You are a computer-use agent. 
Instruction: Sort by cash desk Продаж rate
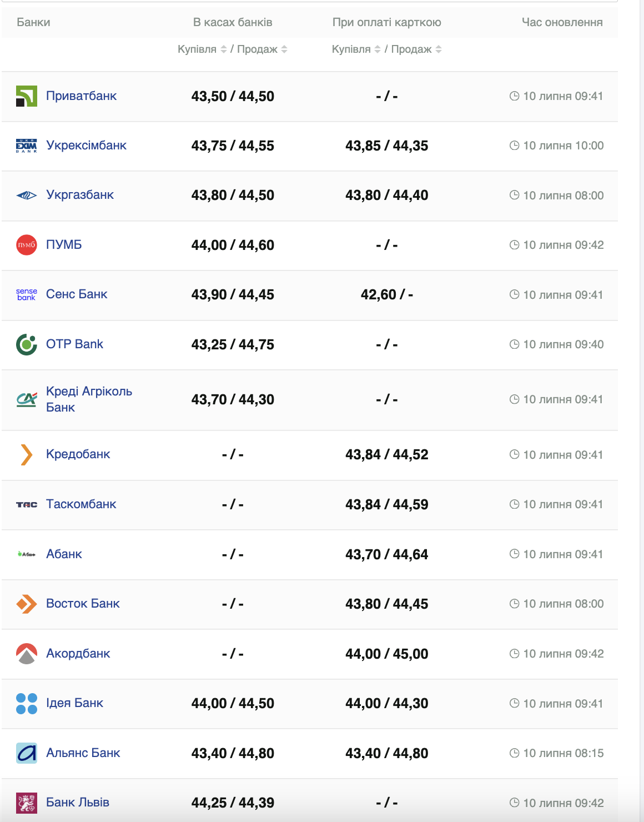tap(284, 49)
